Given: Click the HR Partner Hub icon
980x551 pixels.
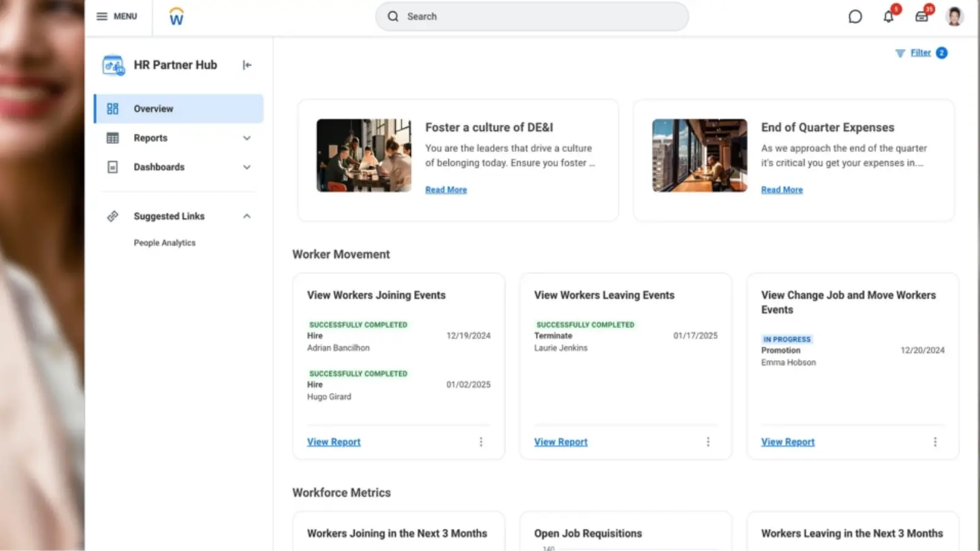Looking at the screenshot, I should [x=113, y=65].
